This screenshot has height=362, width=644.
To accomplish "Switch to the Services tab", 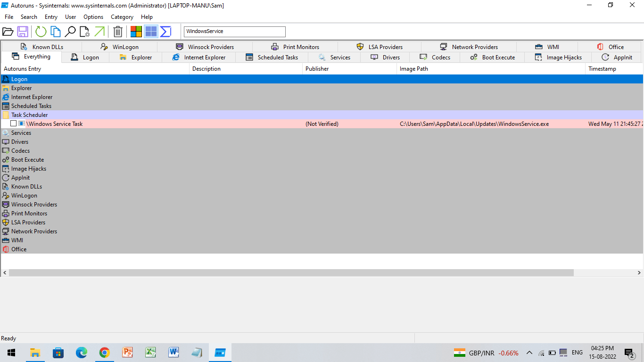I will click(x=334, y=58).
